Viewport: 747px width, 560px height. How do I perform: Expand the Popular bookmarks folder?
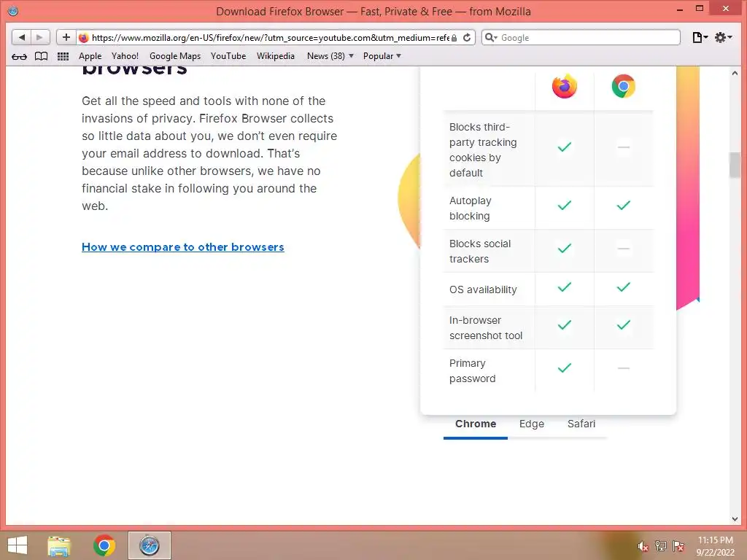pyautogui.click(x=382, y=56)
